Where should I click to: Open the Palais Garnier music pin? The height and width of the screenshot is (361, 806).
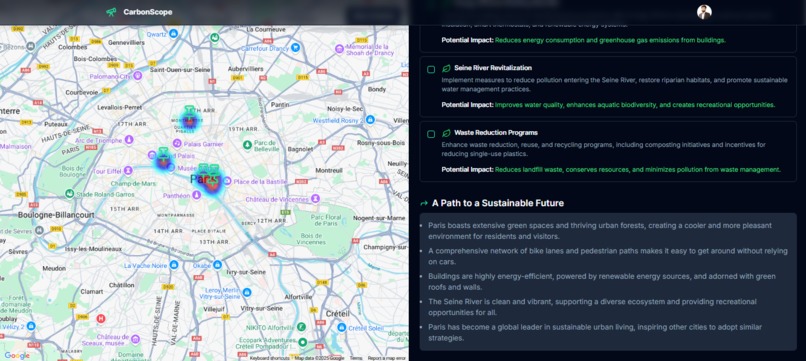pos(177,143)
